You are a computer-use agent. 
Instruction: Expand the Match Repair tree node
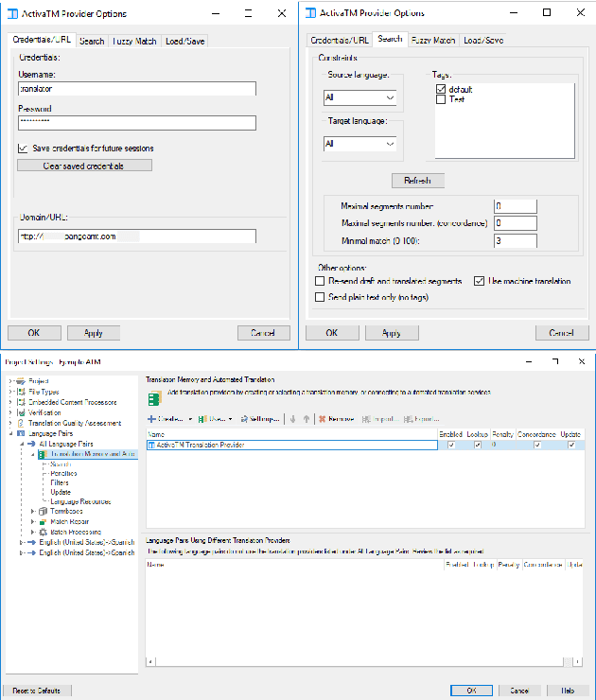click(x=32, y=521)
